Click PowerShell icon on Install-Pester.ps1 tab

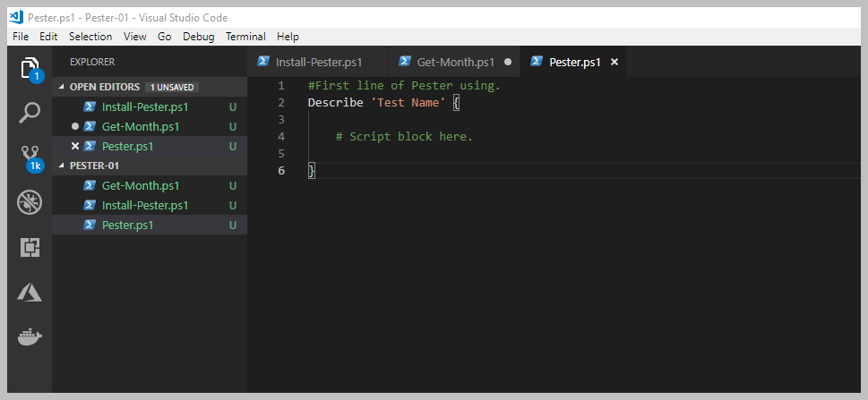(263, 62)
